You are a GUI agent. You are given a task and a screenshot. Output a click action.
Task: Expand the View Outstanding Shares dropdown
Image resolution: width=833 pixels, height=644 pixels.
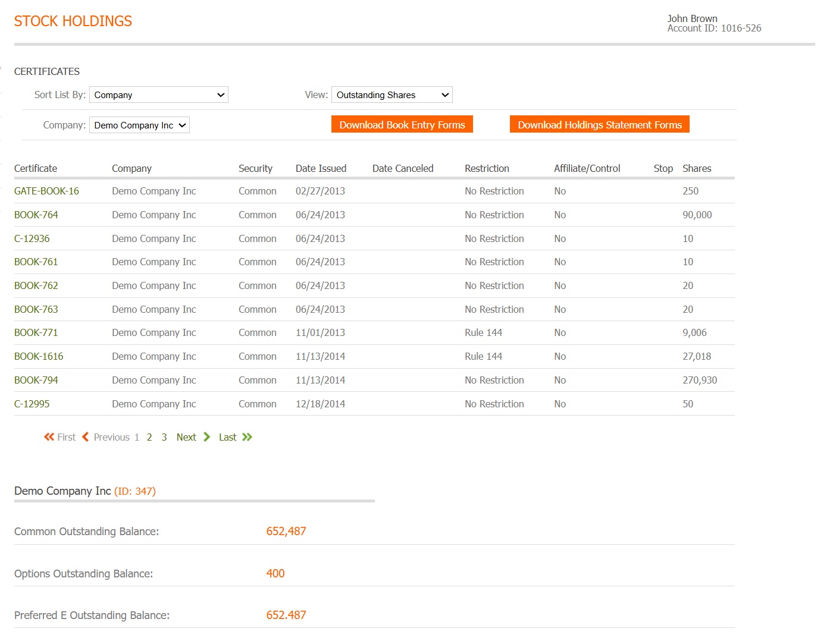392,95
